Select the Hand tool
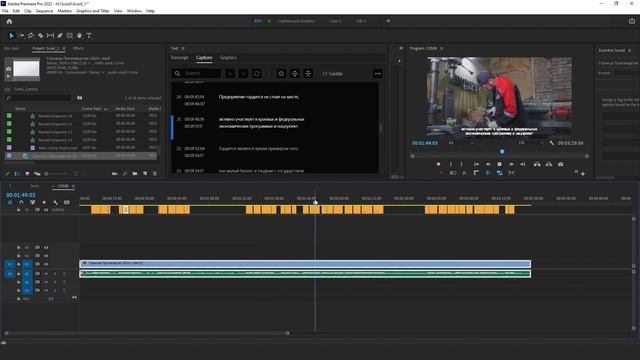The width and height of the screenshot is (640, 360). pyautogui.click(x=79, y=36)
